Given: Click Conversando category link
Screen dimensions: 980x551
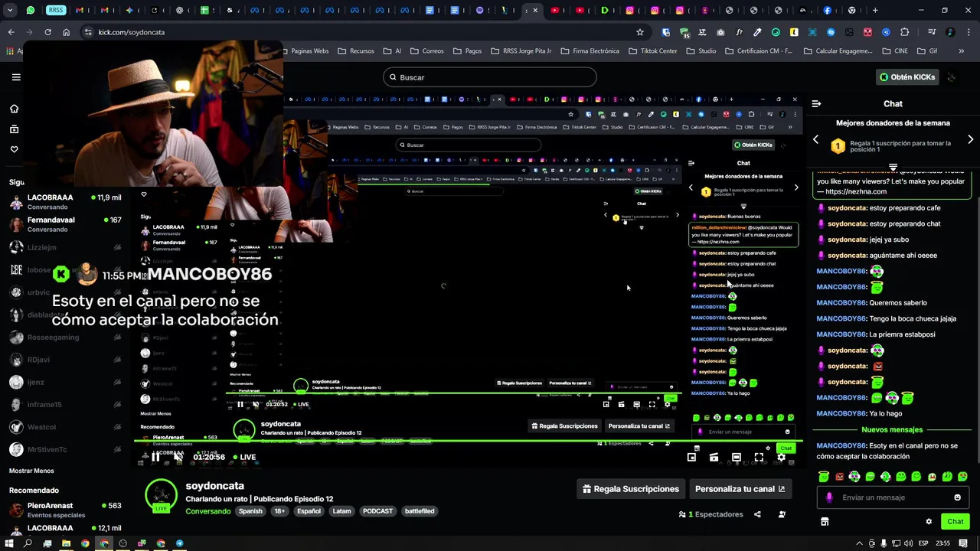Looking at the screenshot, I should 207,511.
